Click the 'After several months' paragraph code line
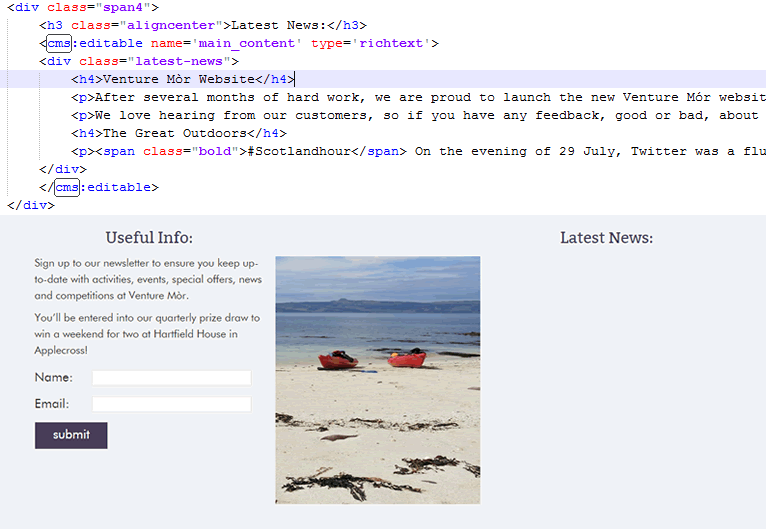The image size is (766, 529). [418, 97]
